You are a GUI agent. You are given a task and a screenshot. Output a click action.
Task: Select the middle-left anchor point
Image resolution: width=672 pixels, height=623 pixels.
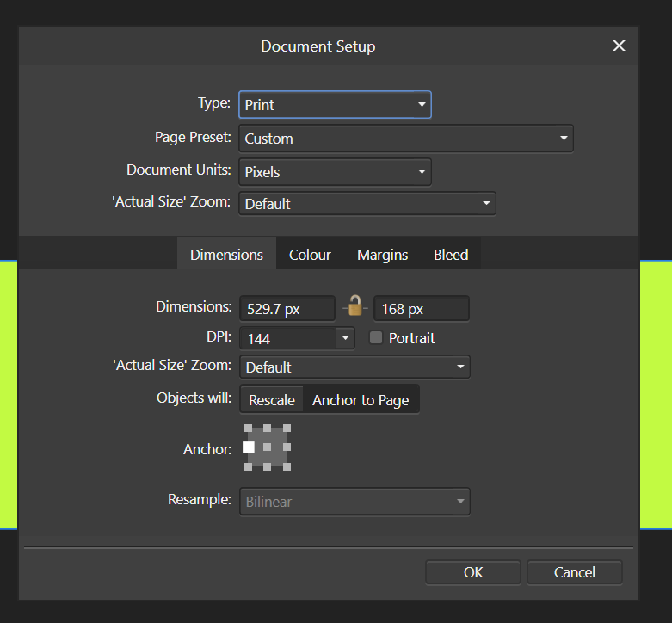[x=248, y=447]
